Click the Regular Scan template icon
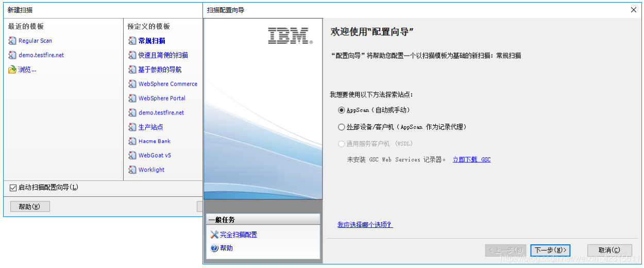The image size is (644, 268). [x=12, y=41]
